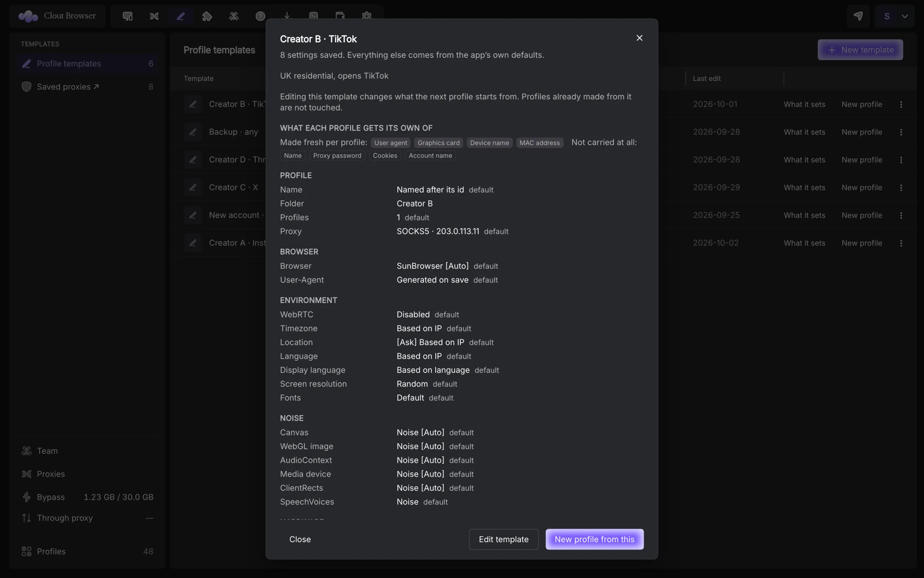Select Profile templates in the sidebar
Viewport: 924px width, 578px height.
click(87, 64)
